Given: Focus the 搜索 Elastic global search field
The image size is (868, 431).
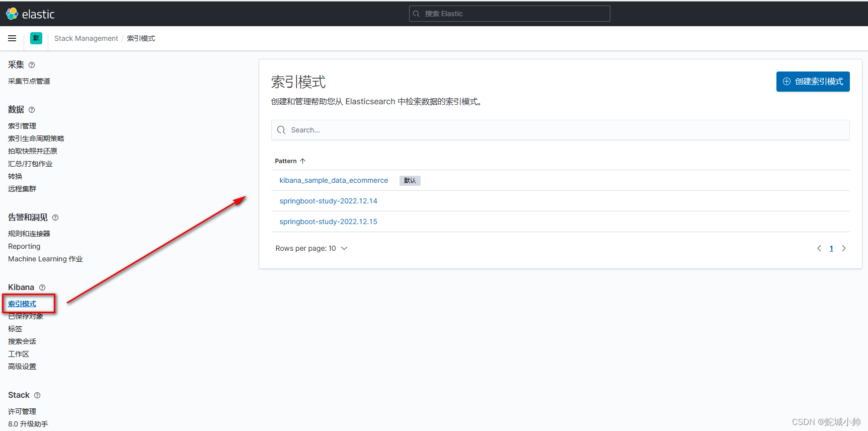Looking at the screenshot, I should click(509, 14).
